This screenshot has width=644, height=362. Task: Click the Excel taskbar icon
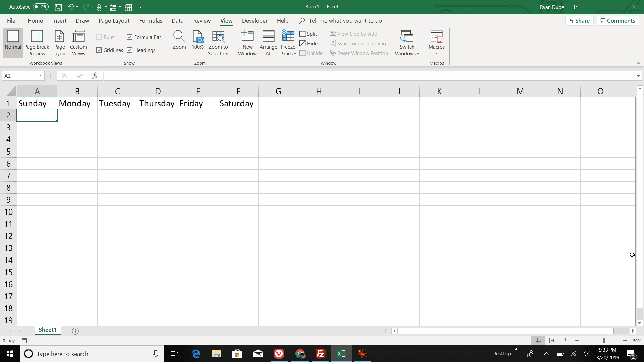tap(342, 354)
